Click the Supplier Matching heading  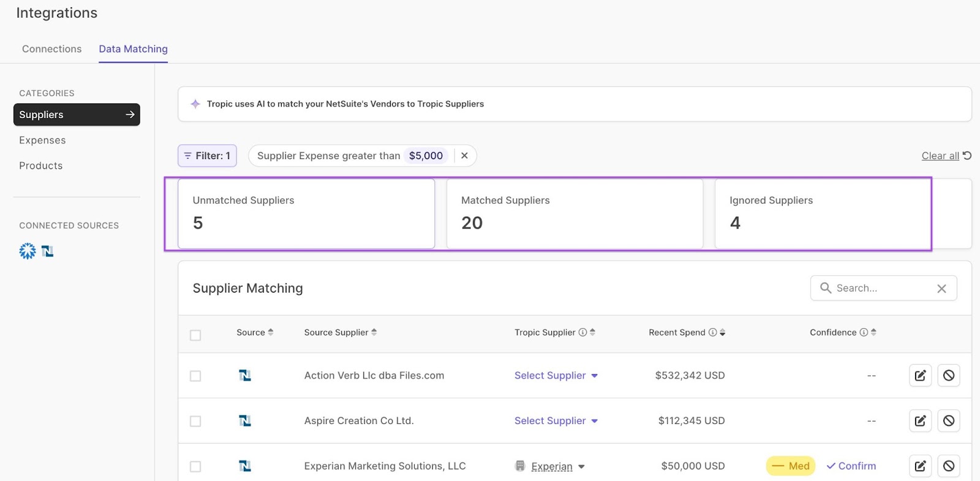247,288
